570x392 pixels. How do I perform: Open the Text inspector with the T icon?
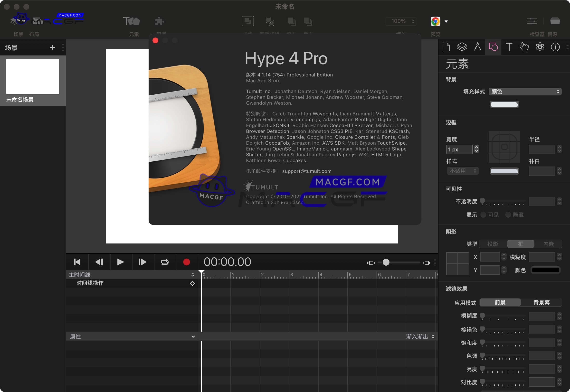click(x=509, y=47)
